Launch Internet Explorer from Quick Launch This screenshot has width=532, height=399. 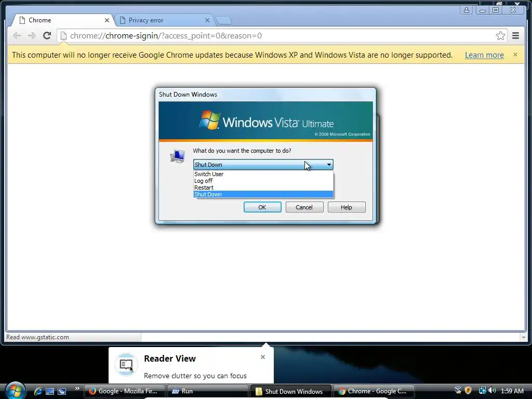[37, 391]
